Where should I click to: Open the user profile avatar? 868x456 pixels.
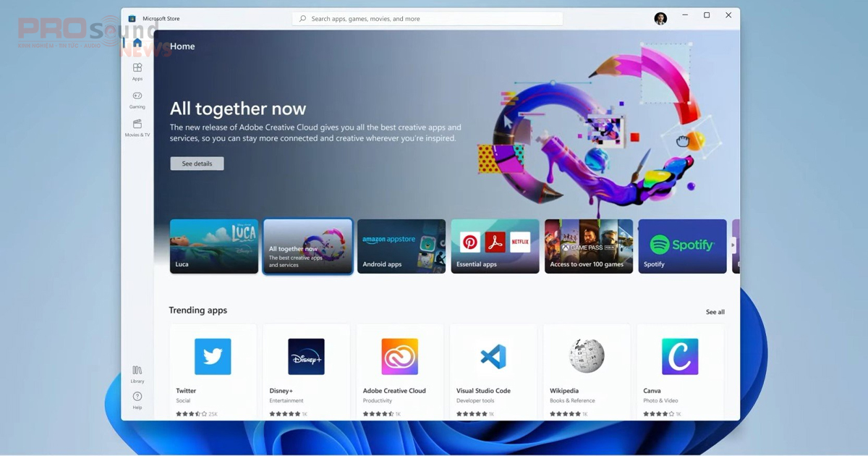[660, 19]
